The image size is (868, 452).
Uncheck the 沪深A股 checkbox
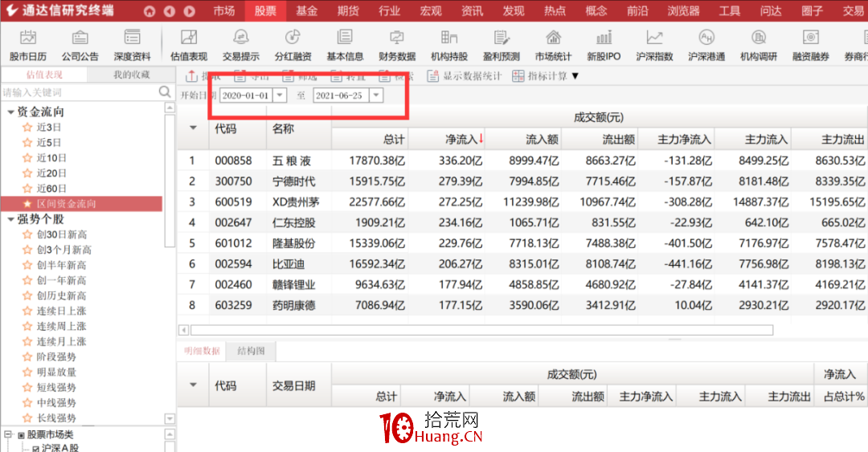35,449
